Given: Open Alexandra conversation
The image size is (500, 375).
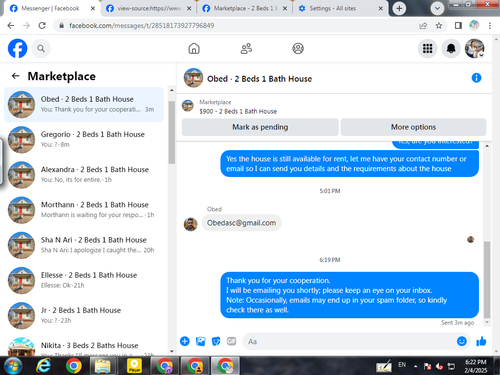Looking at the screenshot, I should [84, 175].
